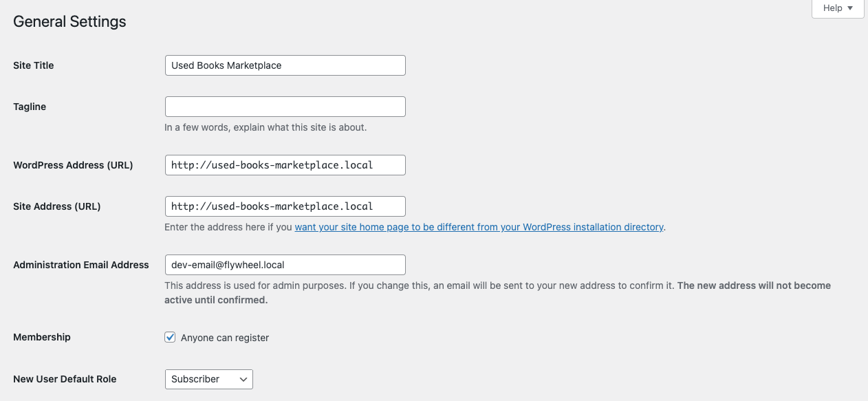Click the Membership row label
Image resolution: width=868 pixels, height=401 pixels.
click(x=42, y=337)
